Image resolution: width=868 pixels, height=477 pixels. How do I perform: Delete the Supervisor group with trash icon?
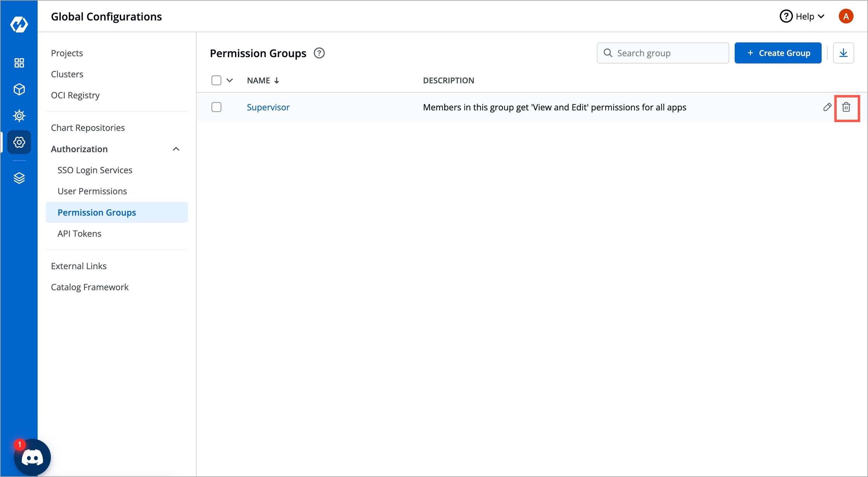point(846,107)
